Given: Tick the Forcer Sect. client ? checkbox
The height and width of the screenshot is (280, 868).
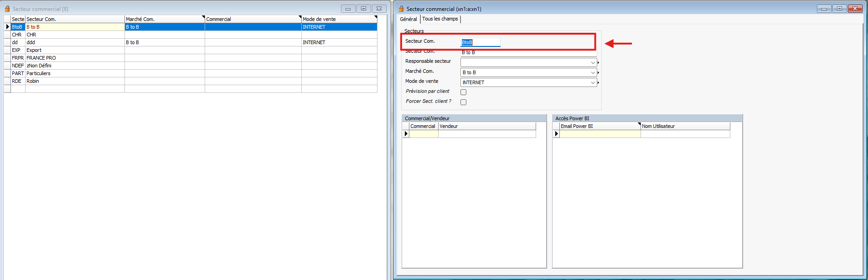Looking at the screenshot, I should click(x=464, y=102).
